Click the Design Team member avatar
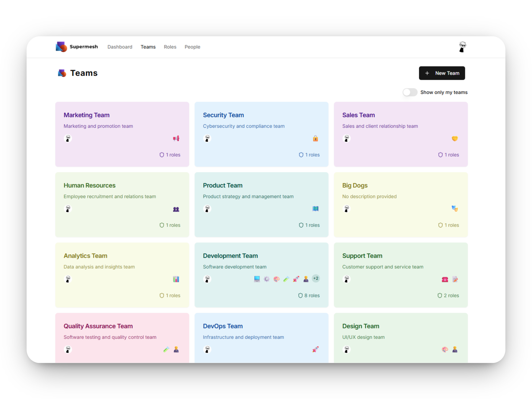 [346, 349]
